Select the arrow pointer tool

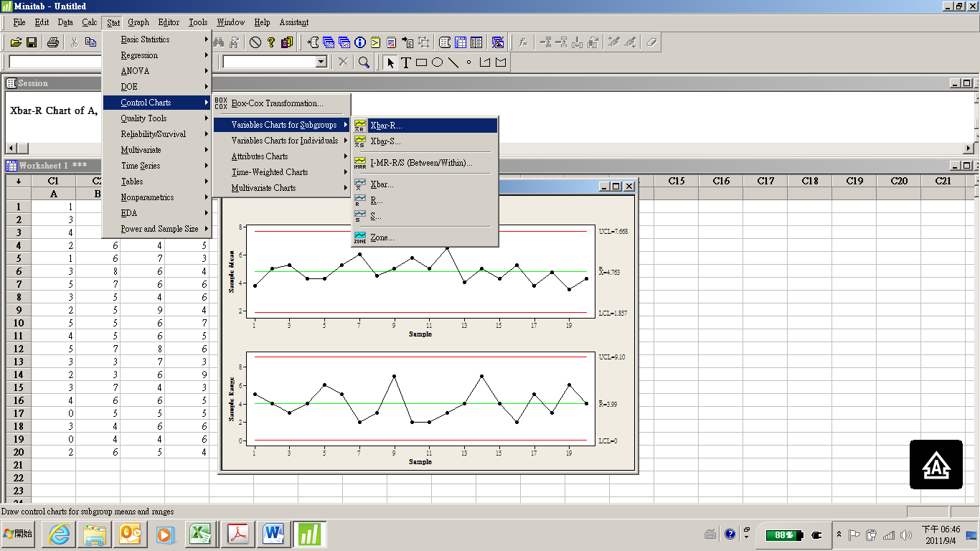[390, 62]
